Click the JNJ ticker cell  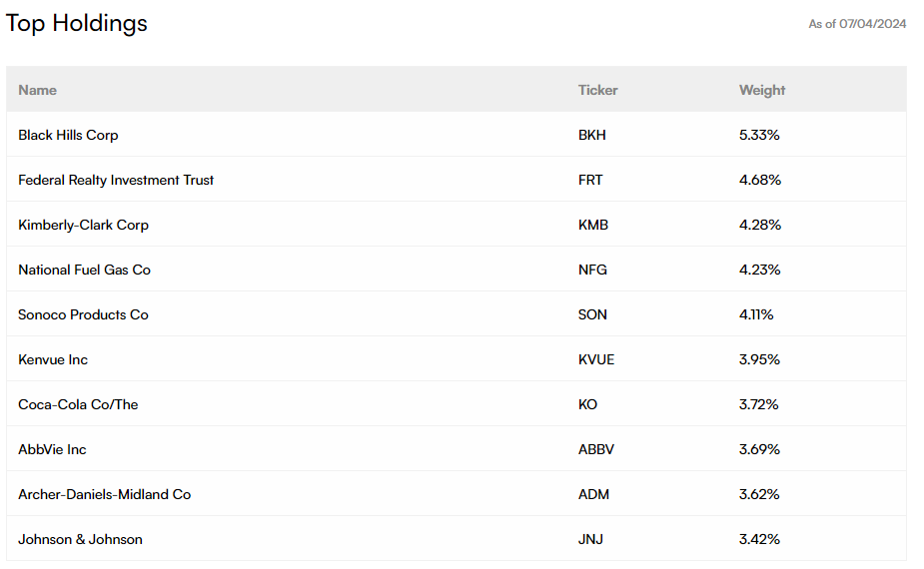[590, 539]
